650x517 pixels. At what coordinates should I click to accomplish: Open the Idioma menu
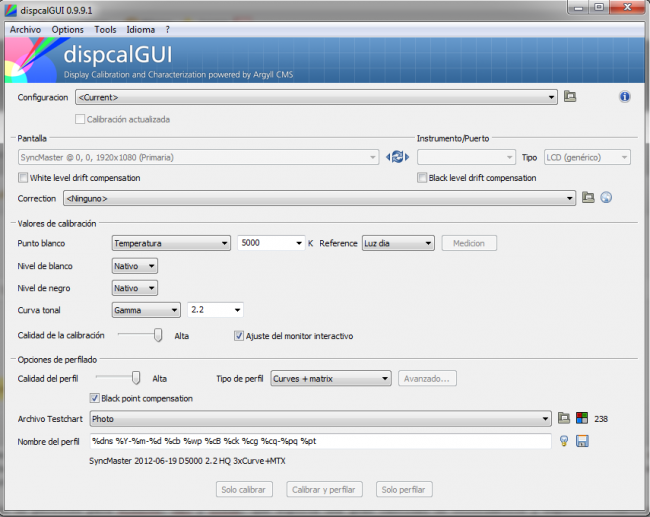point(141,30)
